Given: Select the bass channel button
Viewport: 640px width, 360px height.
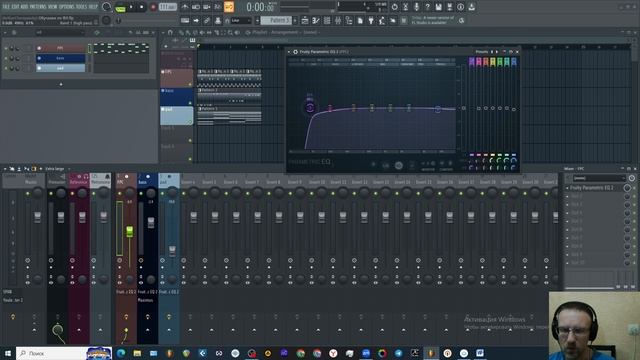Looking at the screenshot, I should click(60, 58).
